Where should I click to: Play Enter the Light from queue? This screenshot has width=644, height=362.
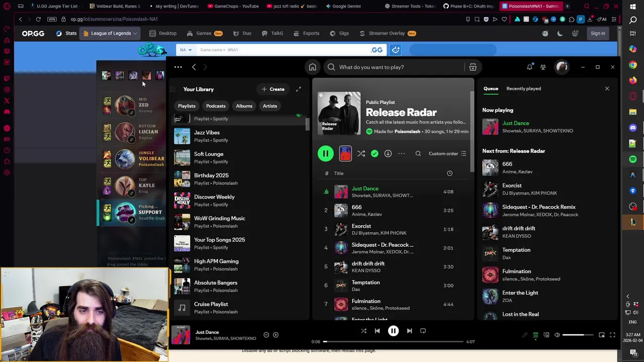547,296
